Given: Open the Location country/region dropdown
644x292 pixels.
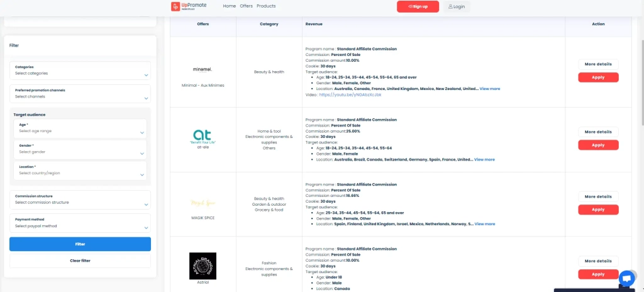Looking at the screenshot, I should point(80,171).
